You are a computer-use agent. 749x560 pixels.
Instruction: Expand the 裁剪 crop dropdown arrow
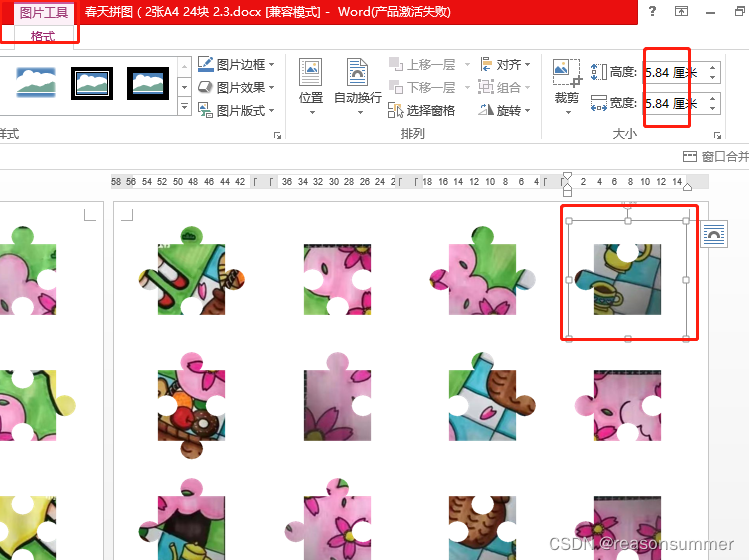click(568, 113)
